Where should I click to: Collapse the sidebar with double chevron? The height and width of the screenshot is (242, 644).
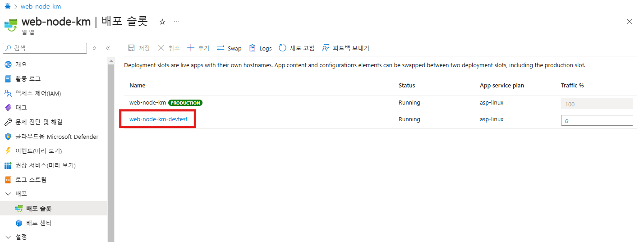[x=108, y=48]
